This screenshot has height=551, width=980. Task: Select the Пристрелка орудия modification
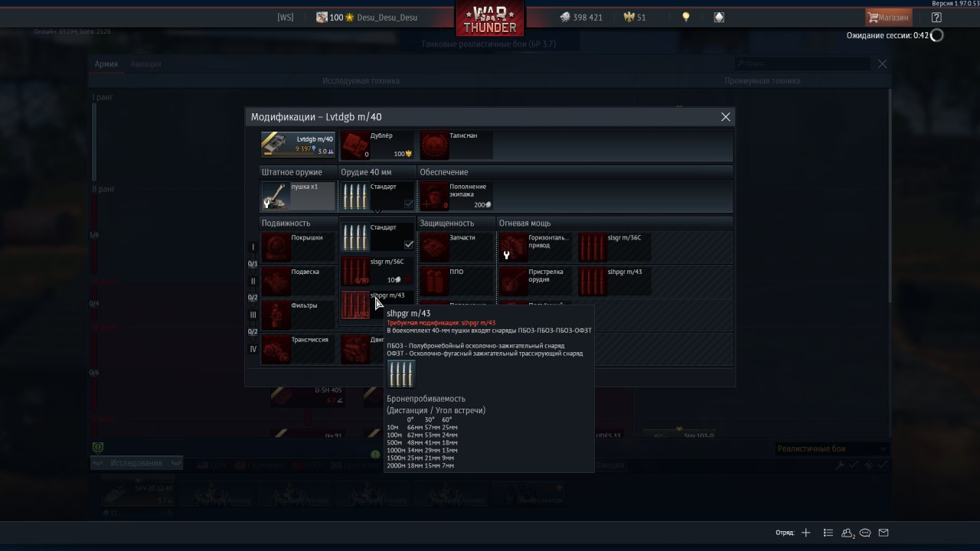pos(536,281)
